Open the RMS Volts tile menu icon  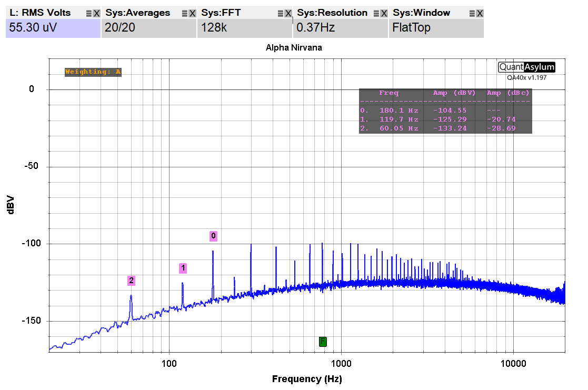coord(89,14)
